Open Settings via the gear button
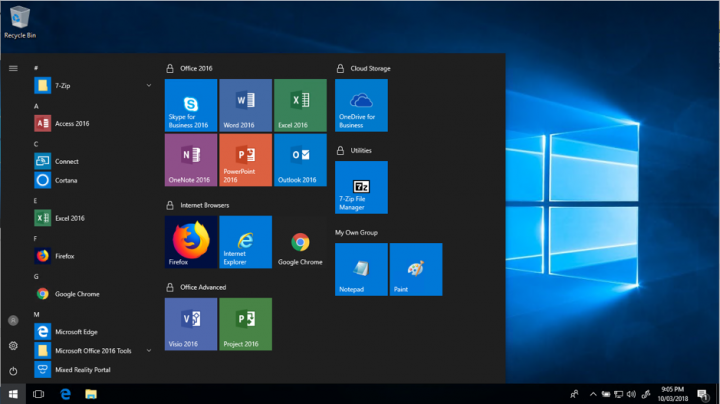The image size is (720, 404). 13,345
